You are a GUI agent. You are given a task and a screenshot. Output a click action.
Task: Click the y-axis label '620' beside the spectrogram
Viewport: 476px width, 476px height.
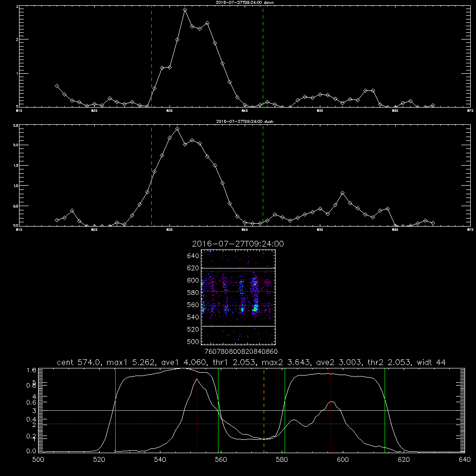coord(193,268)
